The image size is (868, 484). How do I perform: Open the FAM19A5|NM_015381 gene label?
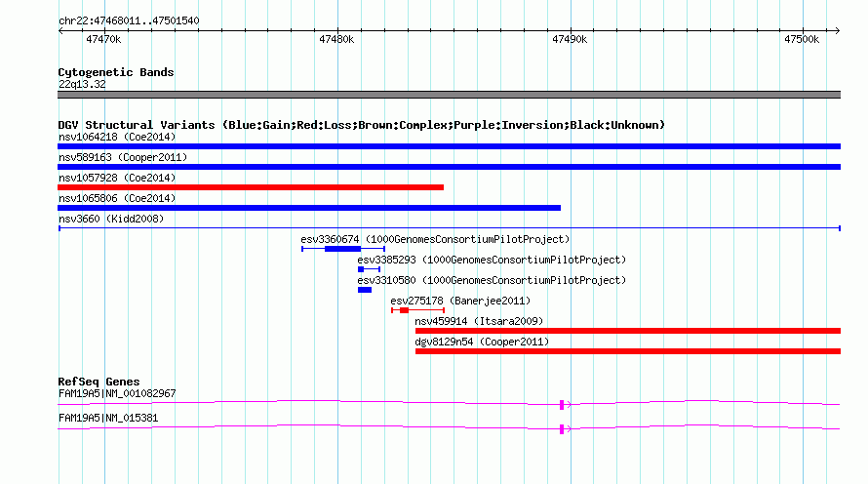[x=108, y=418]
